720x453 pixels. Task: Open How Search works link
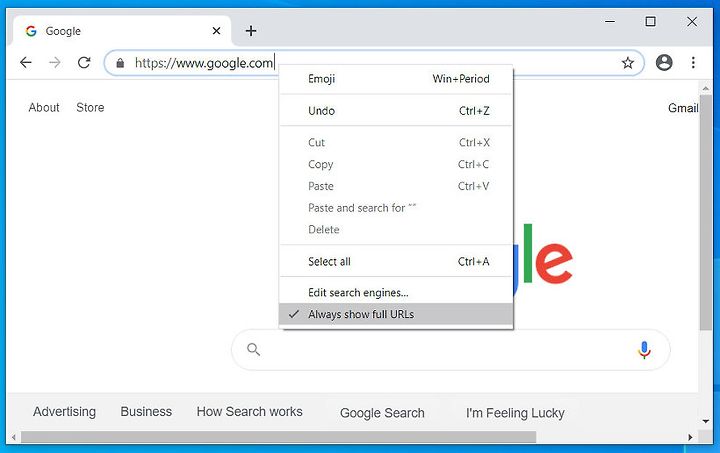pyautogui.click(x=249, y=412)
